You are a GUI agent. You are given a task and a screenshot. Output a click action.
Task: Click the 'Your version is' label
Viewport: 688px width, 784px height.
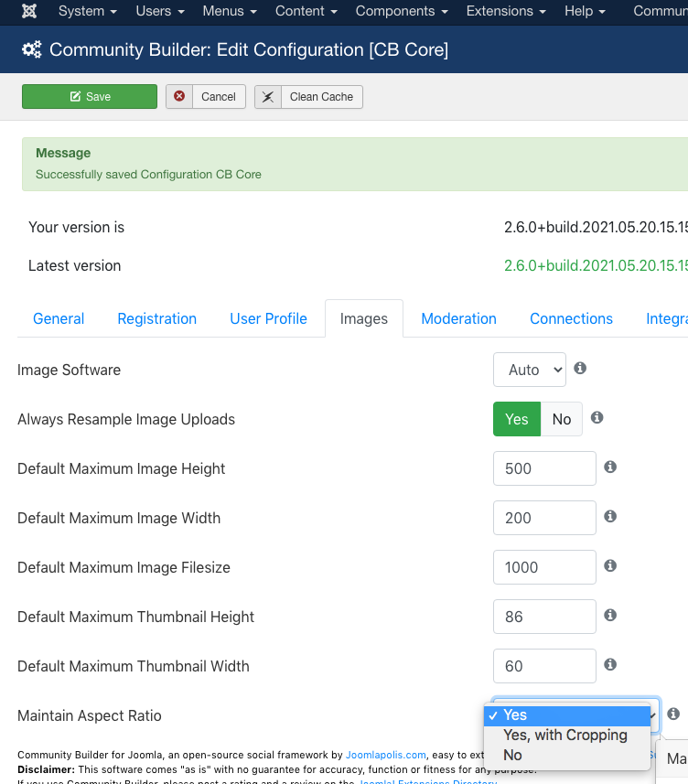pyautogui.click(x=77, y=228)
